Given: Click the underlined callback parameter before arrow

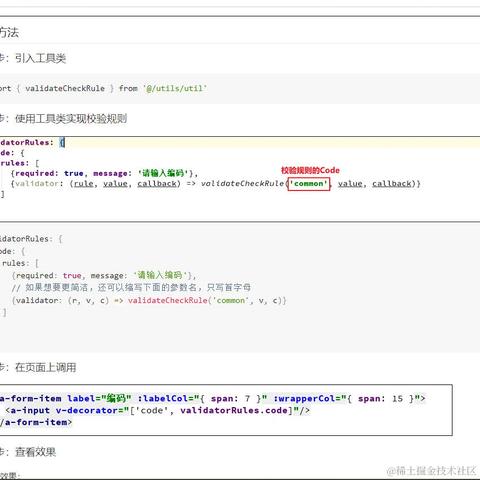Looking at the screenshot, I should click(x=157, y=184).
